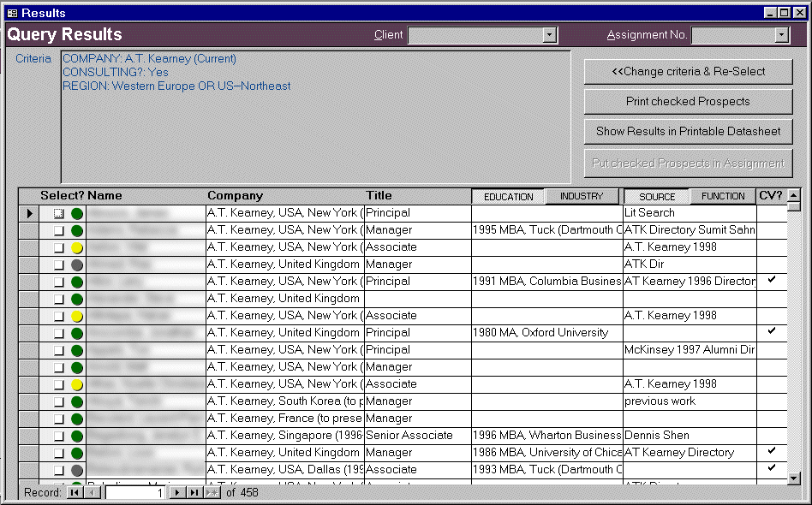Select 'A.T. Kearney, South Korea' company cell
The image size is (812, 505).
point(285,401)
